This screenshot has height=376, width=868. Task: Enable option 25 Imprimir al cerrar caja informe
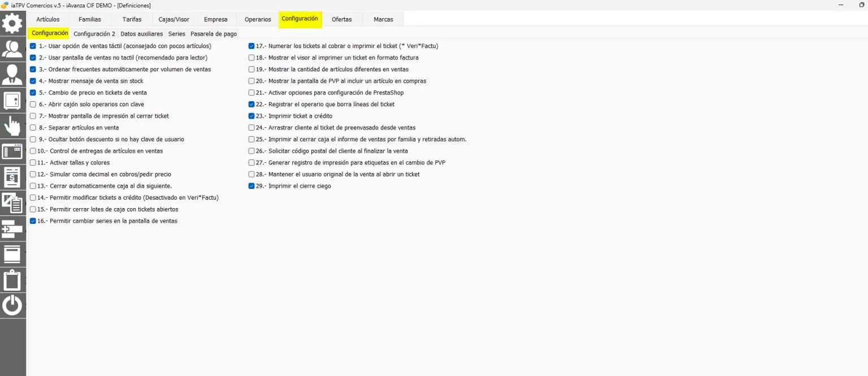(251, 139)
